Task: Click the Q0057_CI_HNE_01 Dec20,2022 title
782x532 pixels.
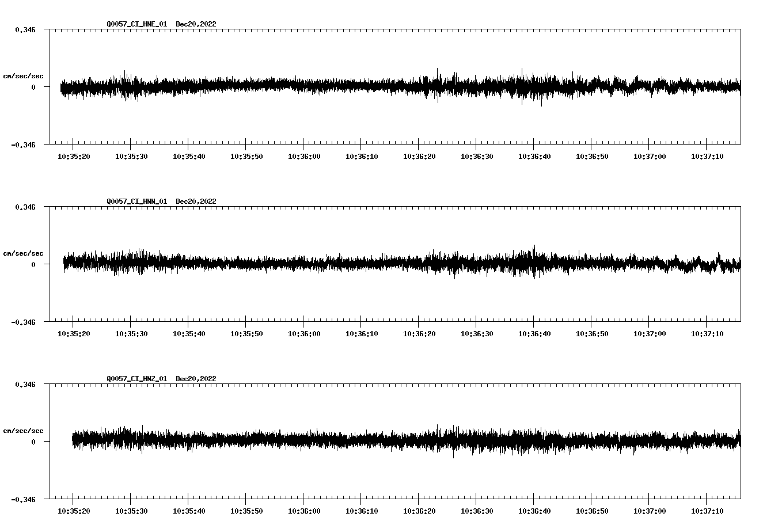Action: pyautogui.click(x=161, y=24)
